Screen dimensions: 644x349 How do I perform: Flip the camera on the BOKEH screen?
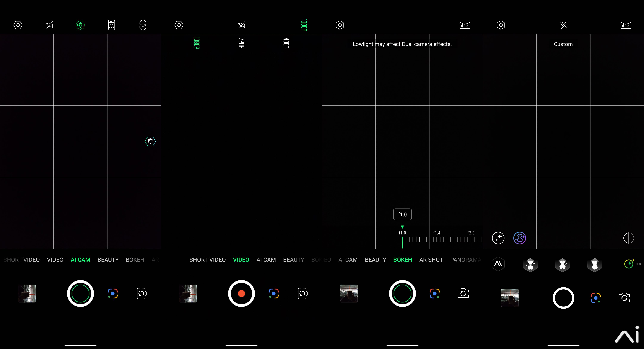pos(463,293)
